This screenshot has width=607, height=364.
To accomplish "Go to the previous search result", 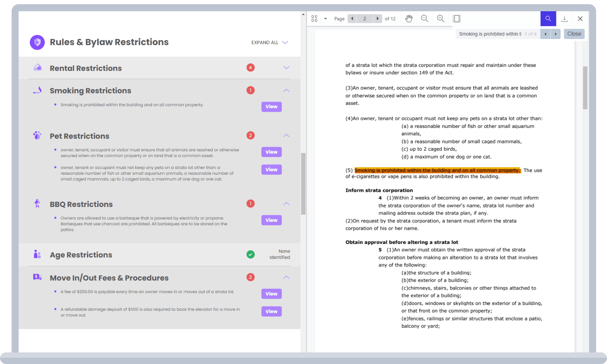I will click(545, 34).
